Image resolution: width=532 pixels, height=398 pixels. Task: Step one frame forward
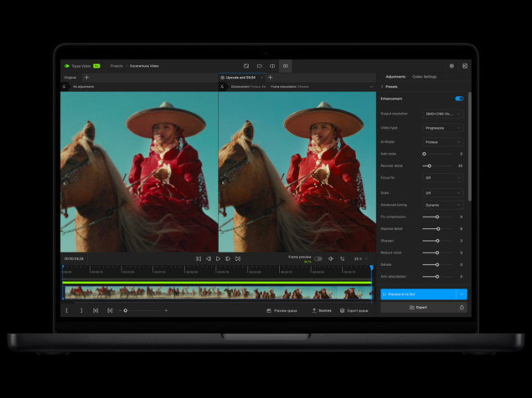[x=228, y=259]
